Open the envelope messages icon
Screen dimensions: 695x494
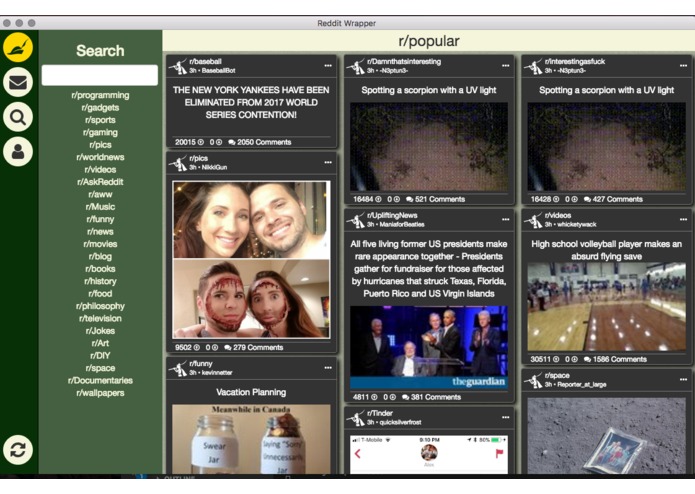click(18, 82)
